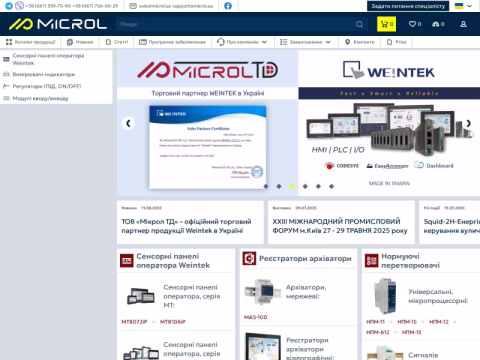This screenshot has height=360, width=480.
Task: Click the red Реєстратори архіватори category icon
Action: click(x=249, y=258)
